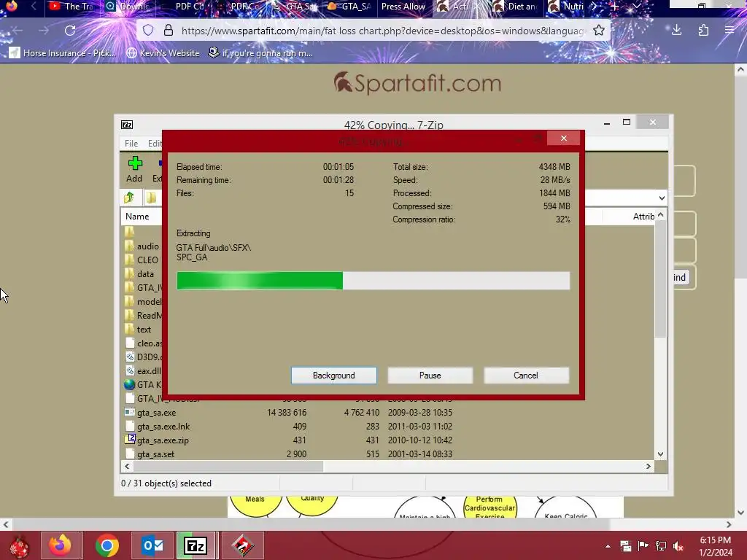Reload the page in Firefox
The image size is (747, 560).
coord(70,31)
